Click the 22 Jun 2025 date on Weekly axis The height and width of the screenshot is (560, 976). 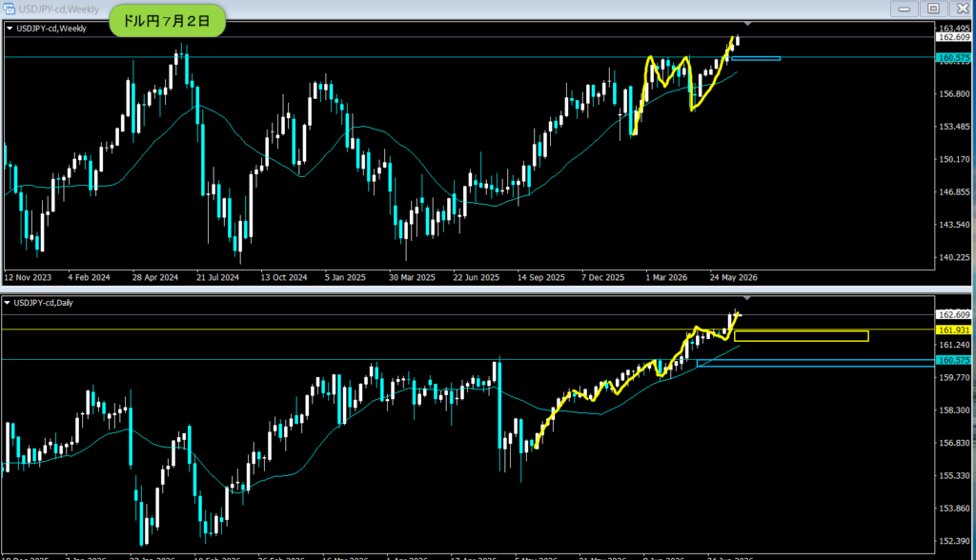pyautogui.click(x=477, y=277)
